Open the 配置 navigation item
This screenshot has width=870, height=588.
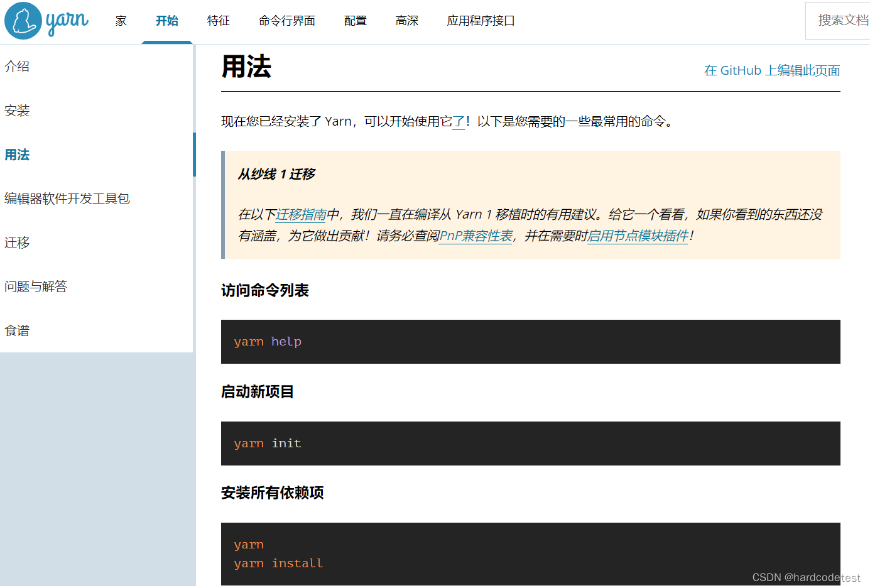[x=356, y=21]
